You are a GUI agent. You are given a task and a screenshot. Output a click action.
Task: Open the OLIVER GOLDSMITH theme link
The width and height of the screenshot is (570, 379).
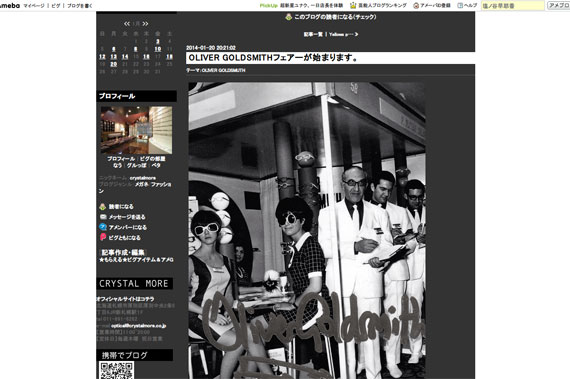point(223,70)
